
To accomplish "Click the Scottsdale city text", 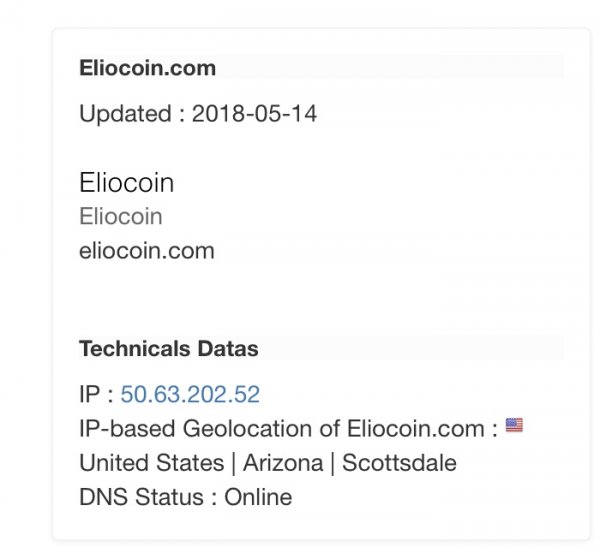I will pos(399,463).
